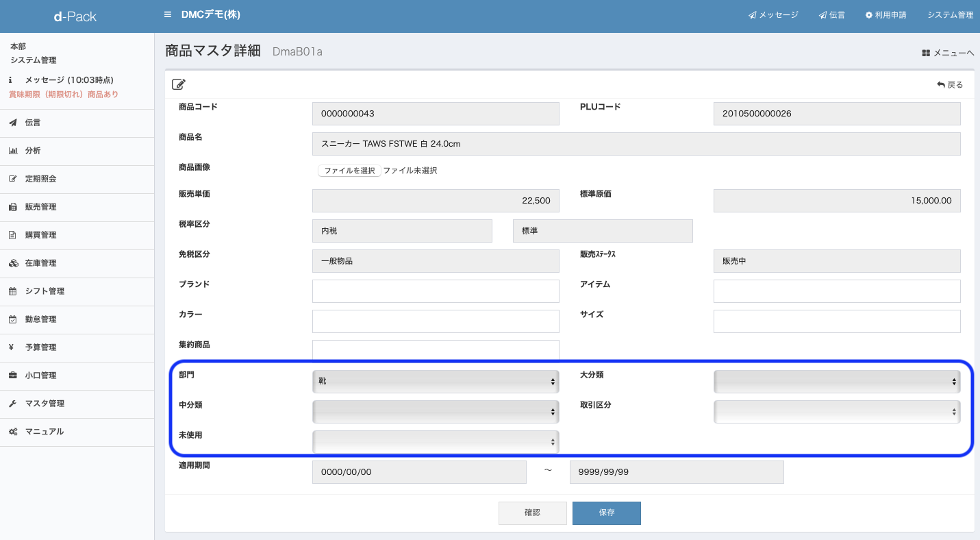Click the edit pencil icon above form
Image resolution: width=980 pixels, height=540 pixels.
coord(179,85)
